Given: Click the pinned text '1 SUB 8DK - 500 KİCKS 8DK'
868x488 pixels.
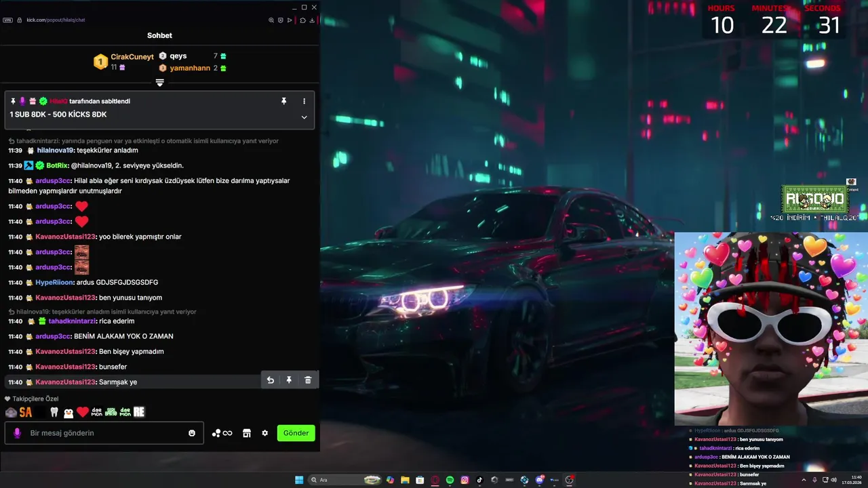Looking at the screenshot, I should coord(58,115).
